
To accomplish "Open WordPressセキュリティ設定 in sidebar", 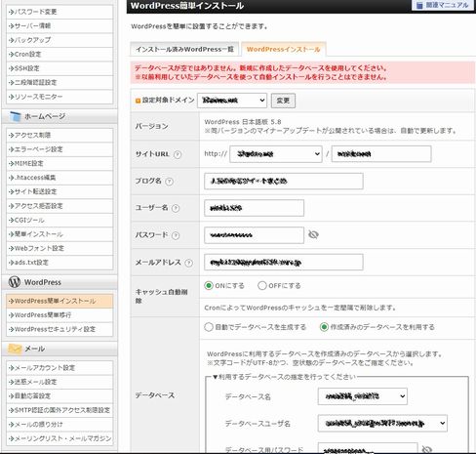I will point(59,329).
